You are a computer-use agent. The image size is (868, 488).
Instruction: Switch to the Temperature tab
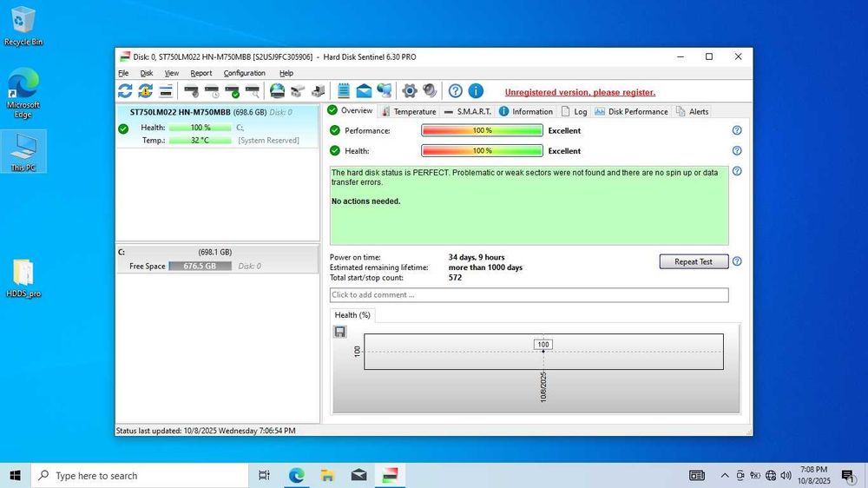coord(409,111)
